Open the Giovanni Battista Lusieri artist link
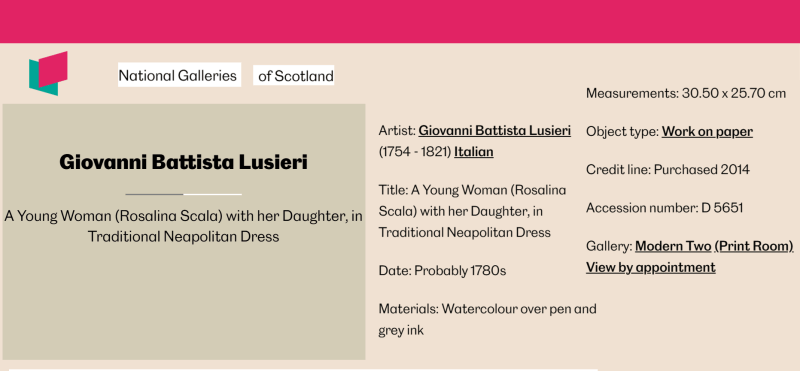800x371 pixels. (494, 131)
